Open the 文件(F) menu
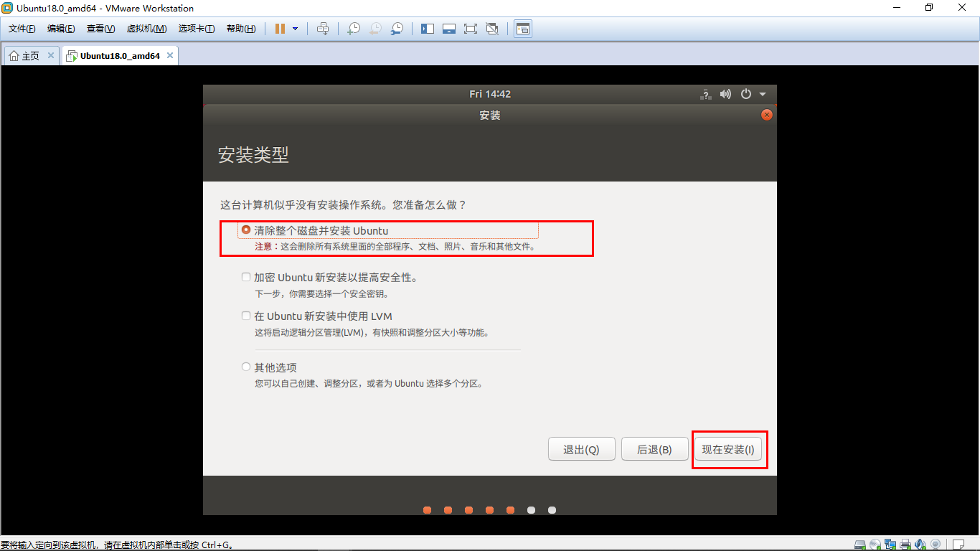This screenshot has width=980, height=551. pyautogui.click(x=22, y=29)
